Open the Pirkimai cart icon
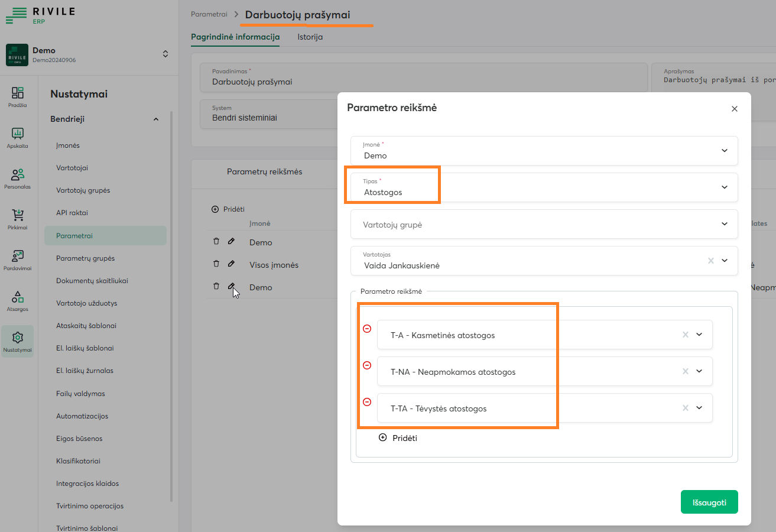The image size is (776, 532). click(18, 219)
